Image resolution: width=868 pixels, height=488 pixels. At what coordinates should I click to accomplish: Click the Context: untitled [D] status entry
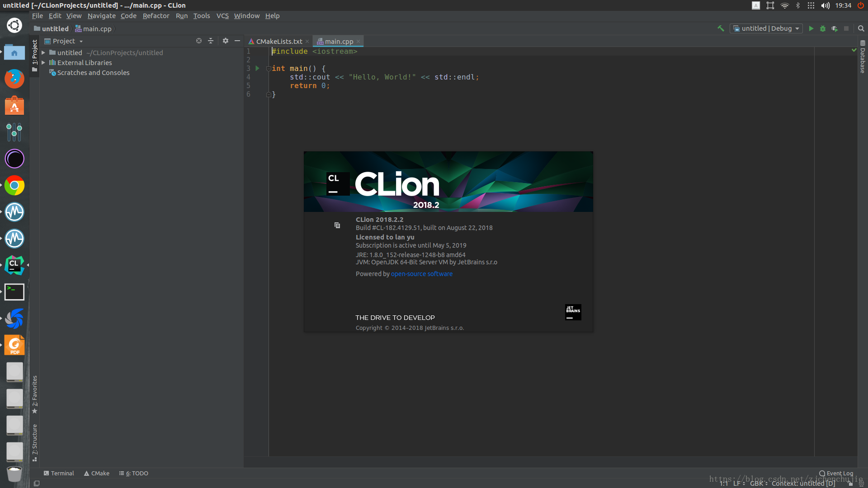tap(803, 483)
